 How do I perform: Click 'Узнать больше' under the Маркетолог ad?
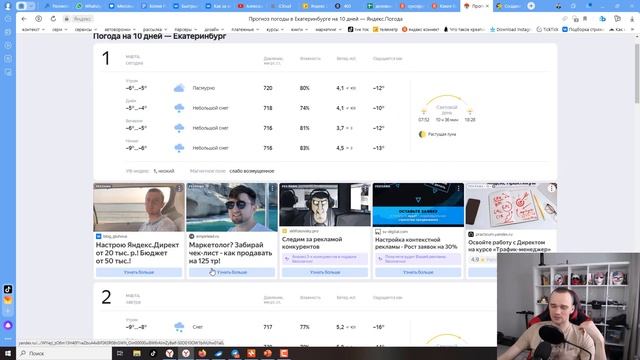[x=232, y=272]
